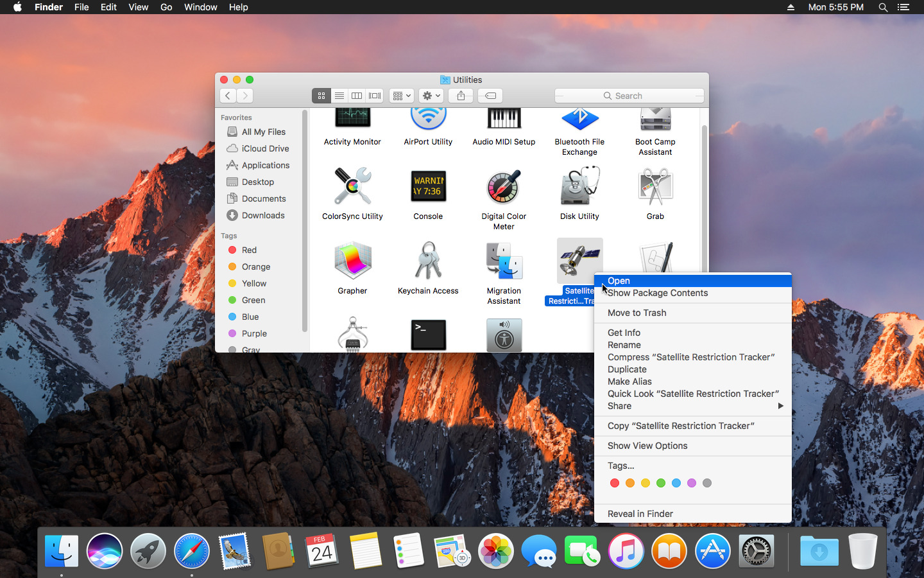924x578 pixels.
Task: Select Get Info in context menu
Action: tap(624, 333)
